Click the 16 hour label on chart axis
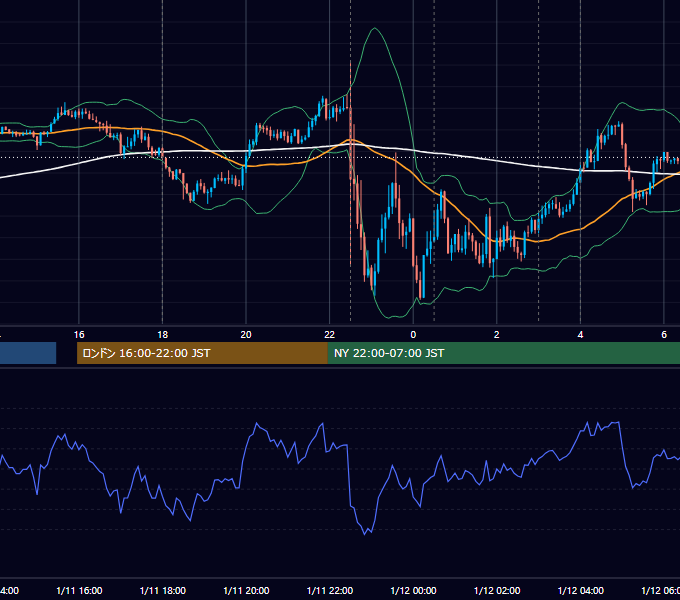Viewport: 680px width, 600px height. click(79, 335)
